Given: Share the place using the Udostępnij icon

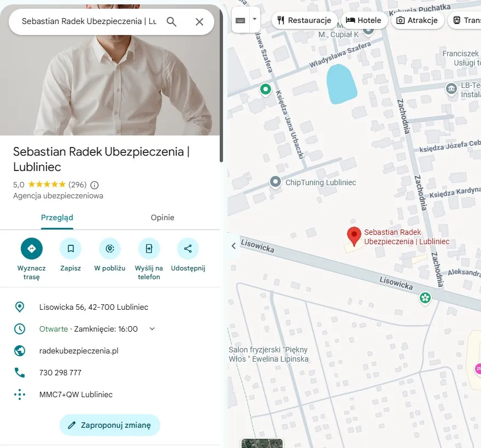Looking at the screenshot, I should point(188,249).
